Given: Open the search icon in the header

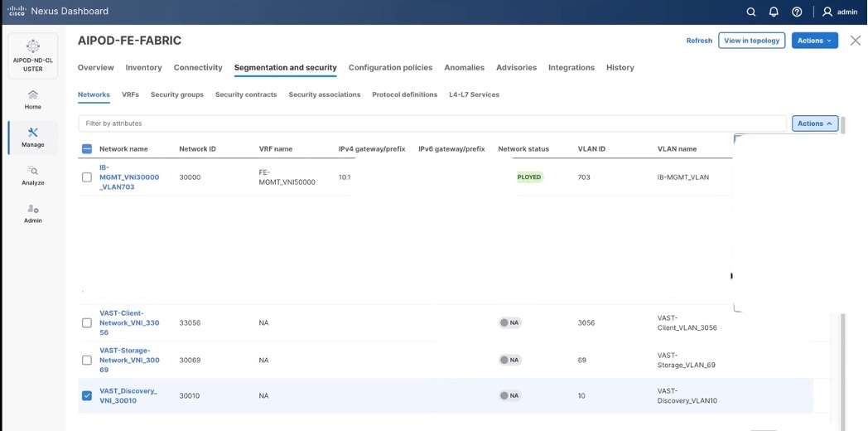Looking at the screenshot, I should [750, 12].
